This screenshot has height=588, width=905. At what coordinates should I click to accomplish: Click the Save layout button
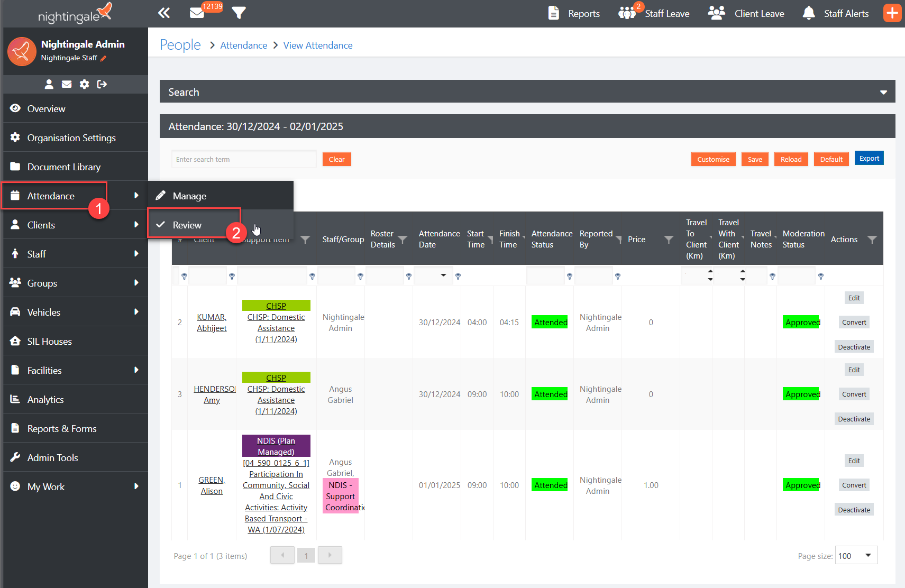pos(755,159)
